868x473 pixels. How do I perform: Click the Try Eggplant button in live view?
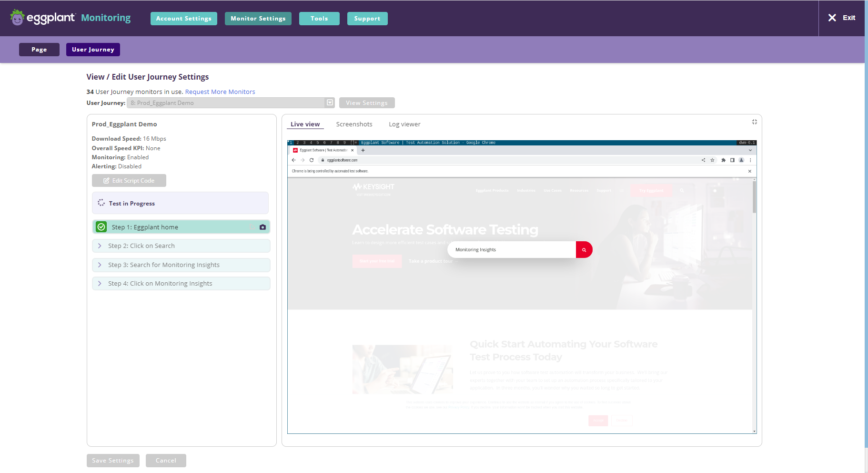tap(651, 190)
